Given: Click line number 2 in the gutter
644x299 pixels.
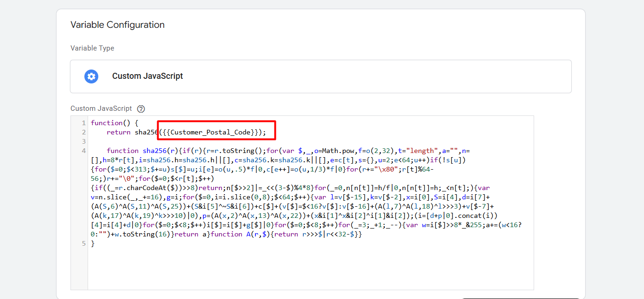Looking at the screenshot, I should pos(83,132).
